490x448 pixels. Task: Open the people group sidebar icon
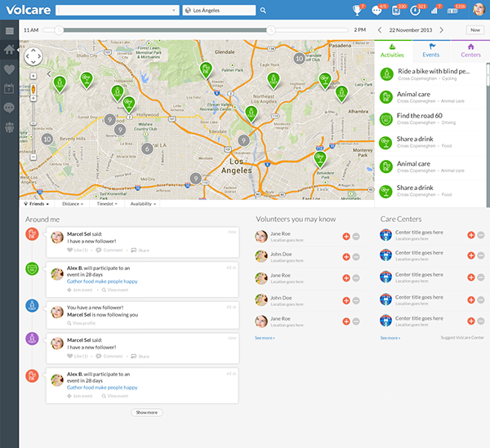(9, 127)
